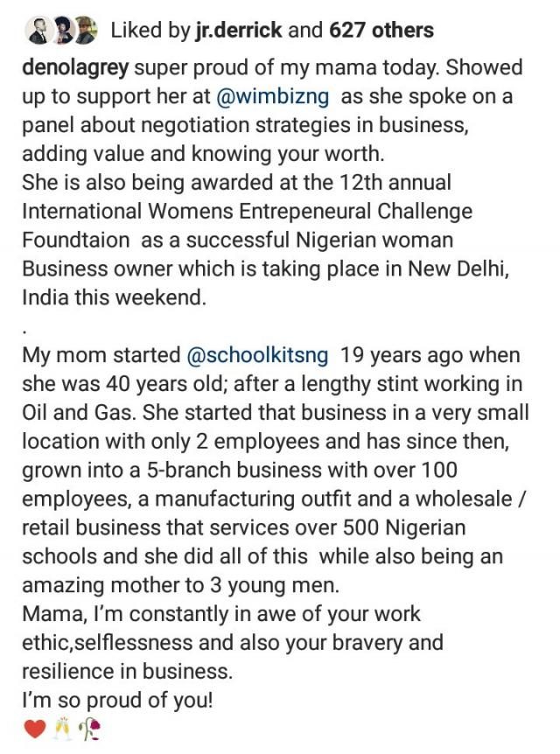Viewport: 560px width, 754px height.
Task: Click the "International Womens Entrepeneural Challenge" line
Action: pos(248,212)
